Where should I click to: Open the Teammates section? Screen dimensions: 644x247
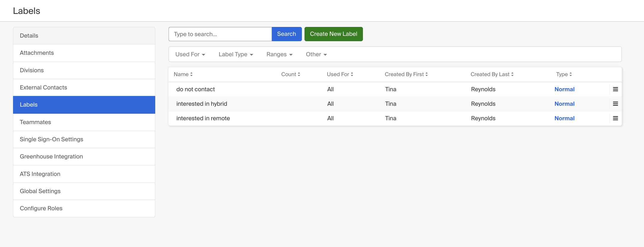click(84, 122)
